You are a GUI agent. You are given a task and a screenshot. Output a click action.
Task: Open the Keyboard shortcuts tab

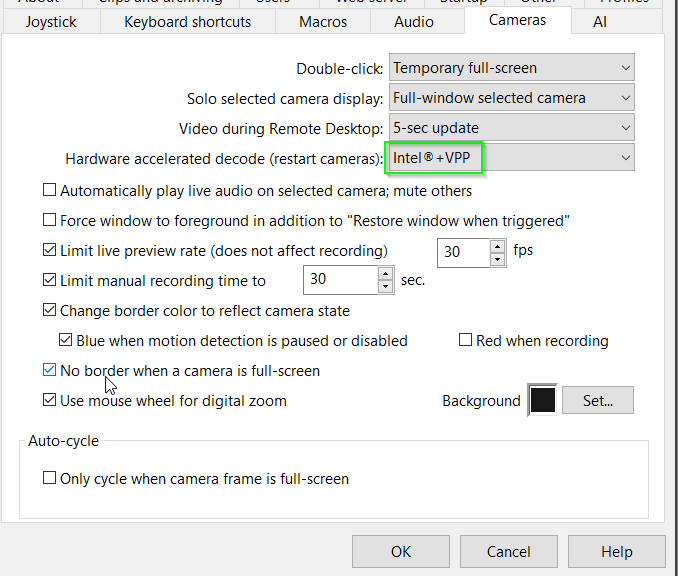pyautogui.click(x=188, y=22)
